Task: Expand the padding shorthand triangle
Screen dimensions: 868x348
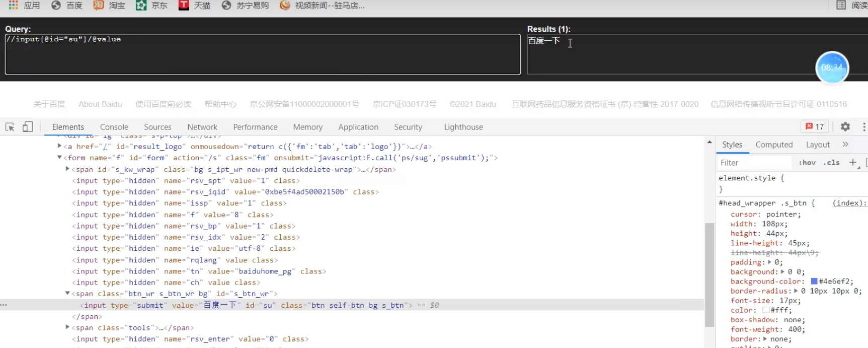Action: pyautogui.click(x=769, y=262)
